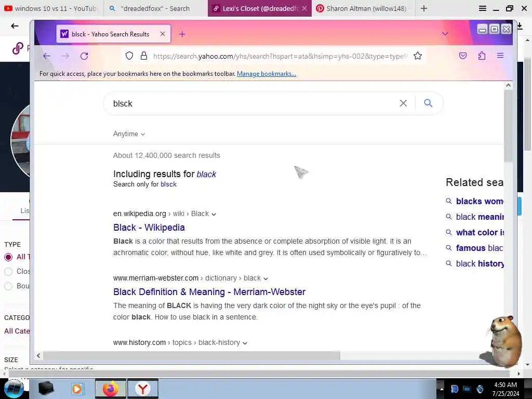
Task: Click the 'blacks women' related search
Action: tap(480, 201)
